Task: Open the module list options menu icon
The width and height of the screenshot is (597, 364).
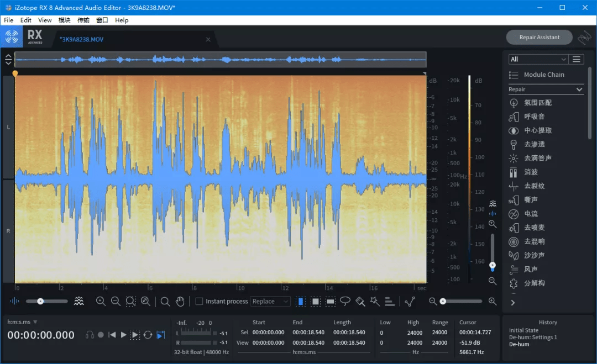Action: (x=577, y=59)
